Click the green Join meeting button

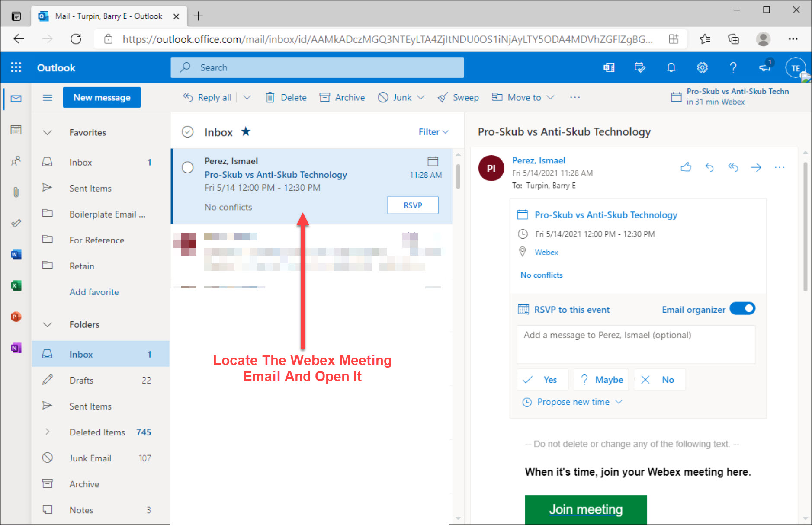[586, 509]
